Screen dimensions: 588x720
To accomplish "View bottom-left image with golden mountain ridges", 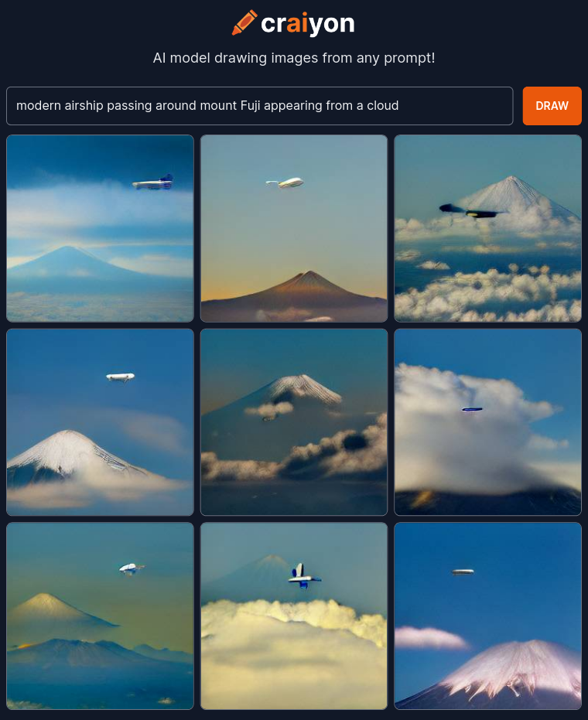I will (x=100, y=616).
